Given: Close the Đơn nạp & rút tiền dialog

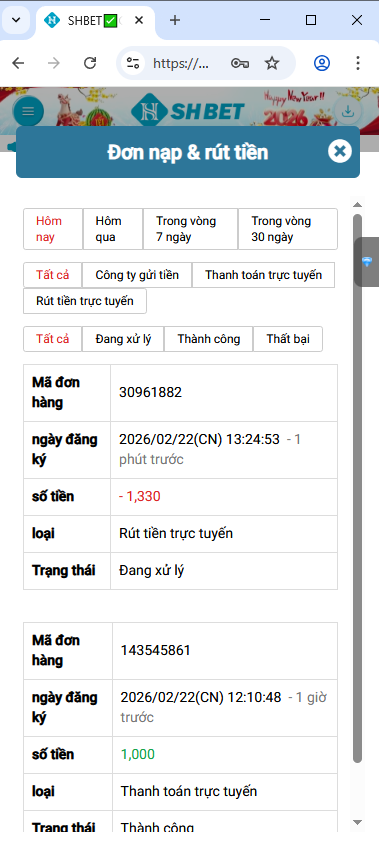Looking at the screenshot, I should [x=340, y=151].
